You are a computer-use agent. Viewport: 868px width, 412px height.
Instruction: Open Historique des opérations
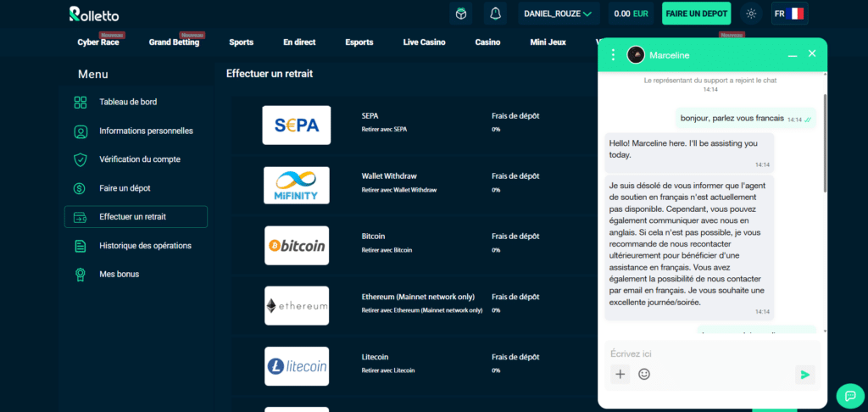click(x=145, y=246)
